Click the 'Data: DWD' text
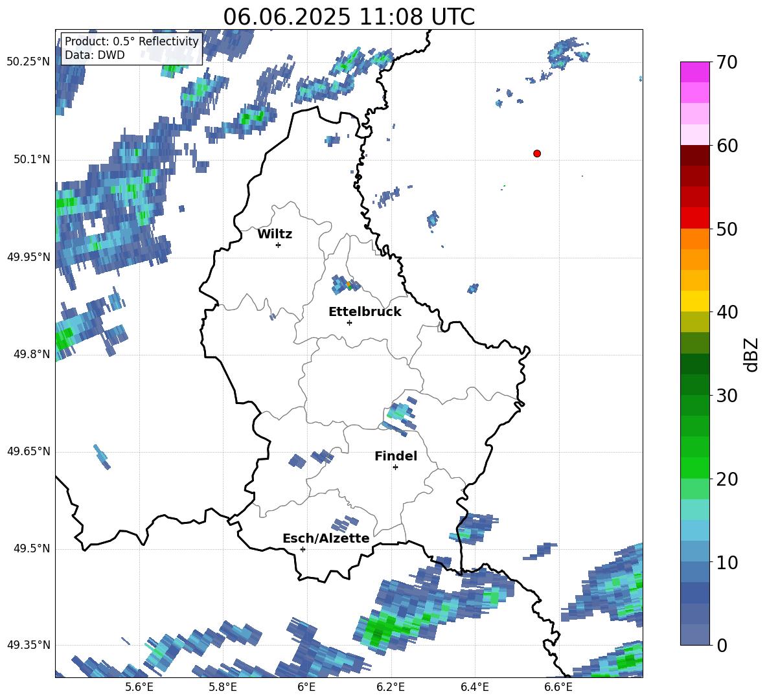767x700 pixels. [95, 55]
